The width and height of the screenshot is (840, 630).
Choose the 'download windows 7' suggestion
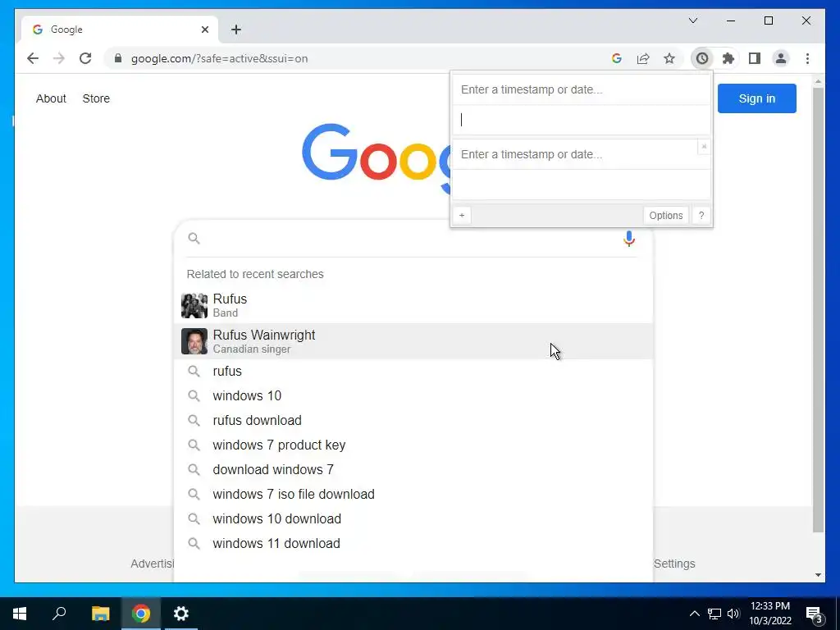(413, 470)
